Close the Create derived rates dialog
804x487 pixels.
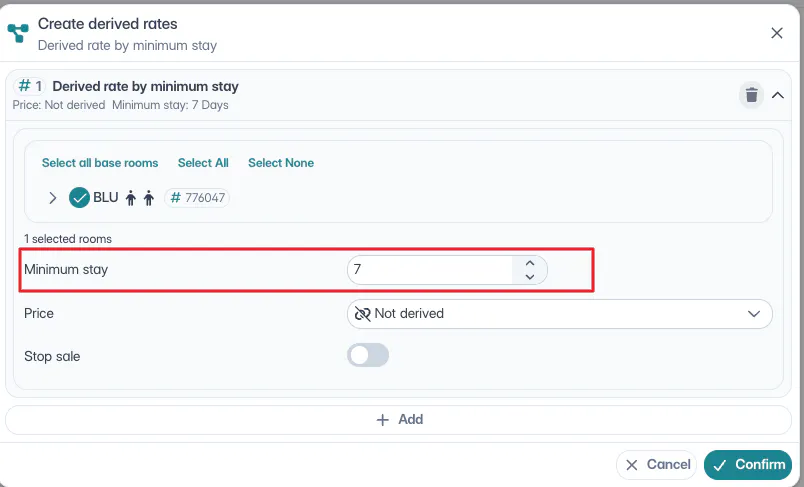(x=777, y=33)
